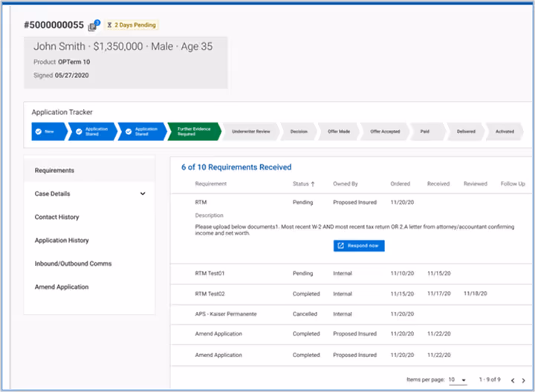Click the Requirement column header
This screenshot has width=535, height=392.
click(211, 183)
